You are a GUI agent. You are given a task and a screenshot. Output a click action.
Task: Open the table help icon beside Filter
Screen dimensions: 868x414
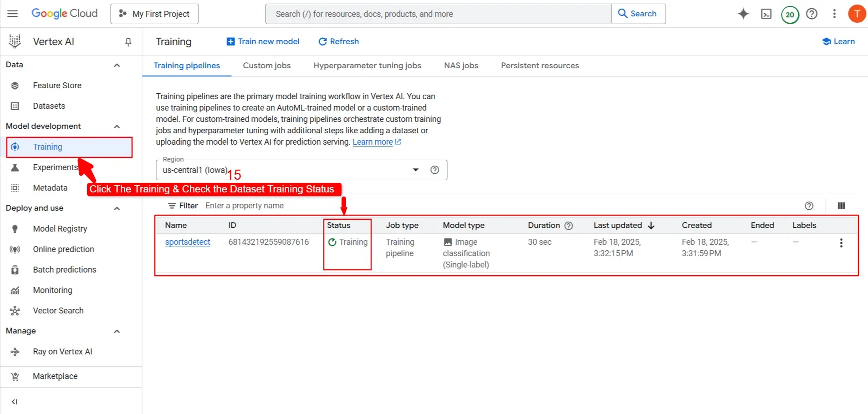[x=809, y=206]
